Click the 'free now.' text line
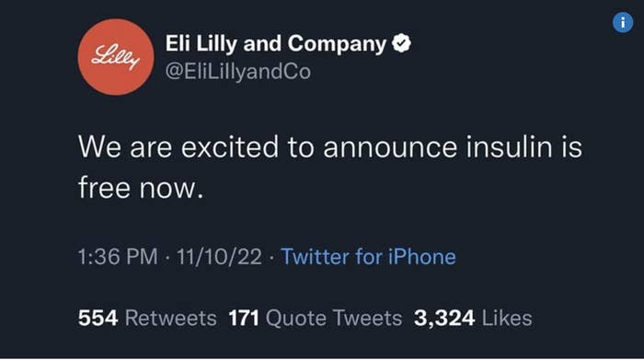The image size is (644, 360). coord(141,188)
